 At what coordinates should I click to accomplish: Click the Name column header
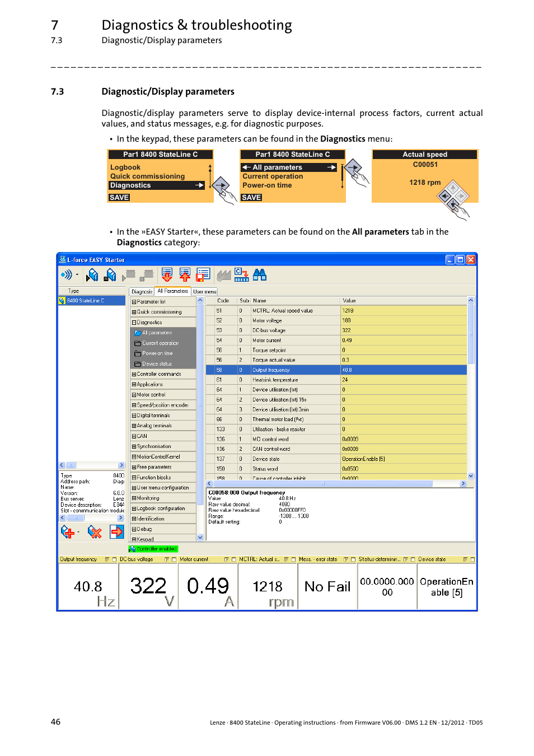[x=296, y=301]
